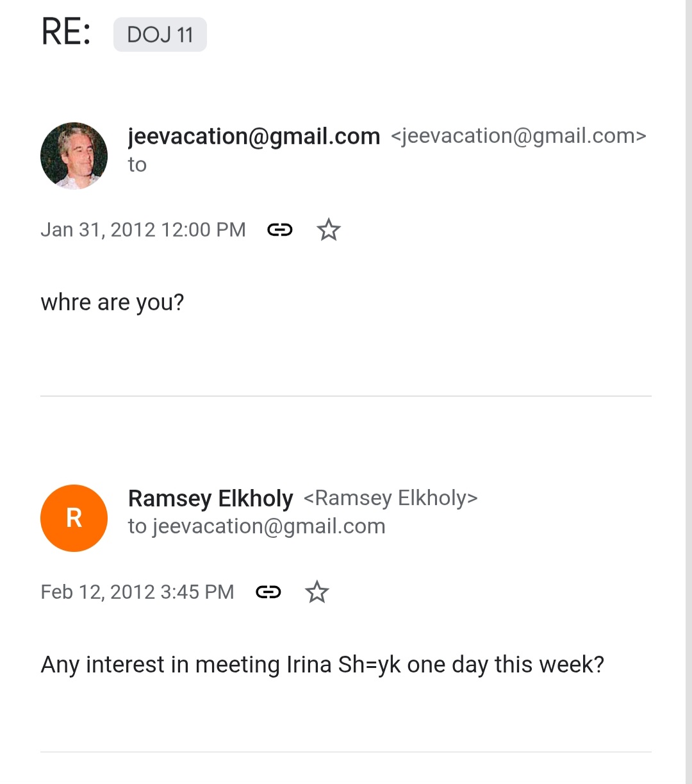Click the Feb 12, 2012 3:45 PM timestamp
692x784 pixels.
[x=137, y=592]
